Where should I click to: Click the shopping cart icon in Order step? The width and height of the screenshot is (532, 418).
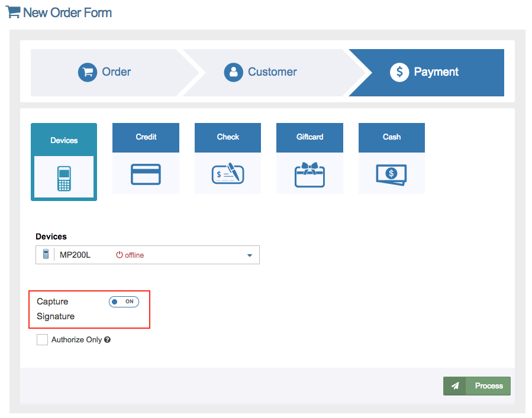(x=88, y=72)
